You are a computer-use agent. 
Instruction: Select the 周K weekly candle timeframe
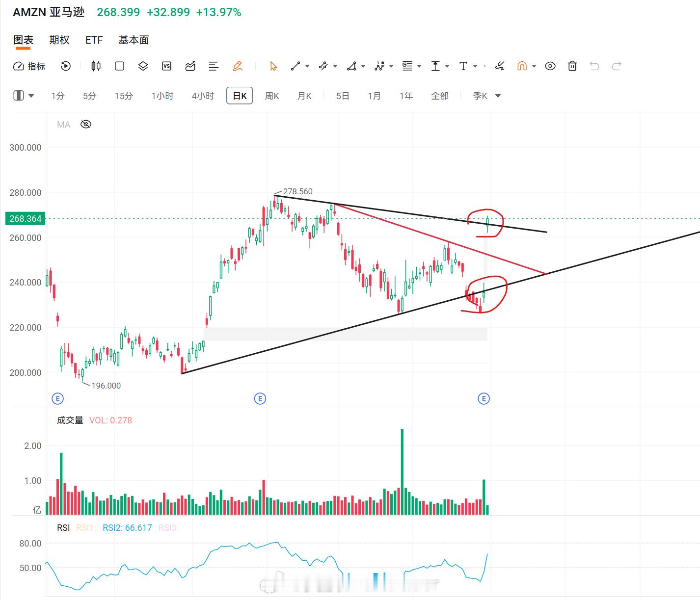click(x=272, y=96)
